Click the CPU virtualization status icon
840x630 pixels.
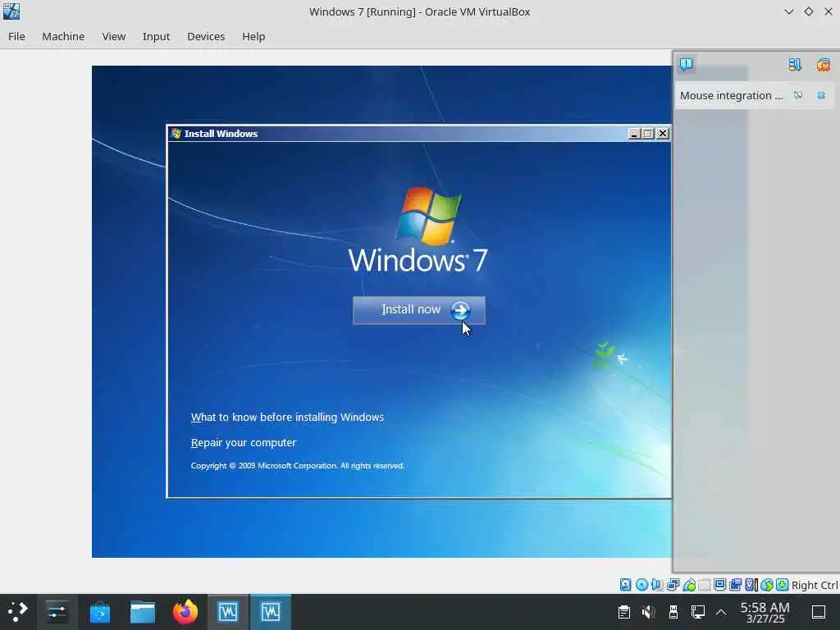751,584
